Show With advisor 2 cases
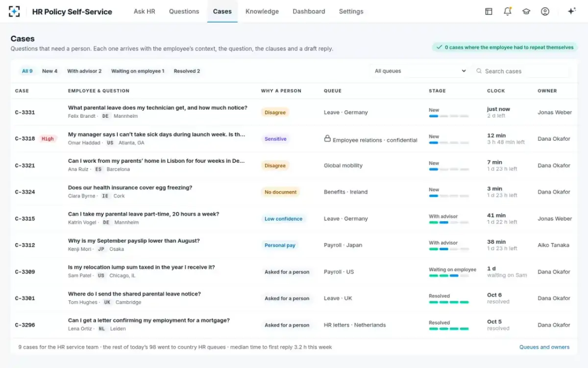588x368 pixels. pos(84,71)
